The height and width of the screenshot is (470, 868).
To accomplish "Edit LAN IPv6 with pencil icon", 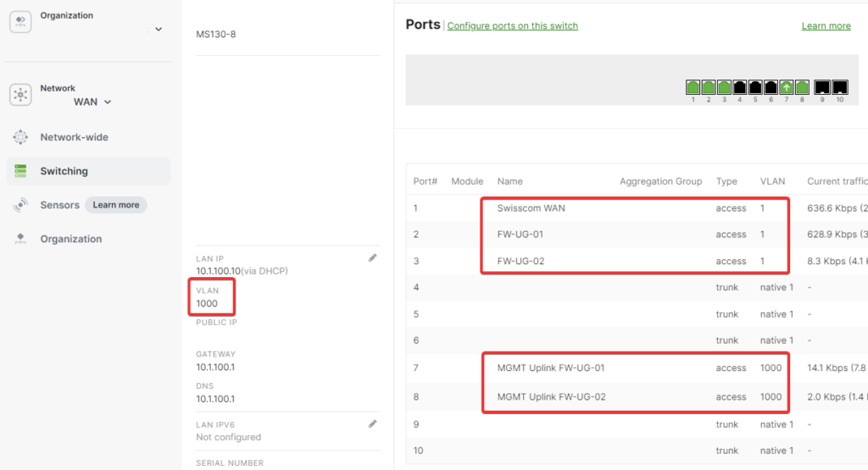I will (372, 423).
